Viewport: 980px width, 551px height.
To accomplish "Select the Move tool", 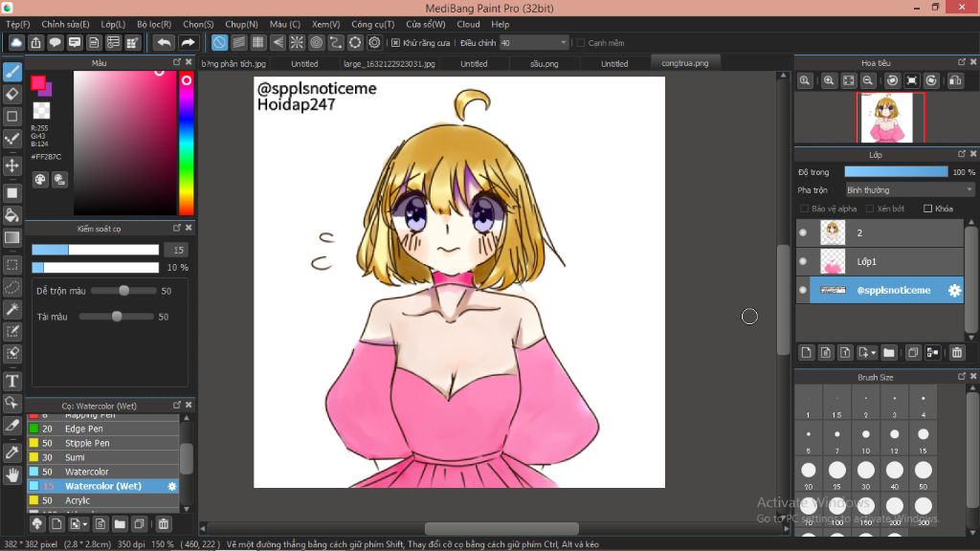I will pos(12,165).
